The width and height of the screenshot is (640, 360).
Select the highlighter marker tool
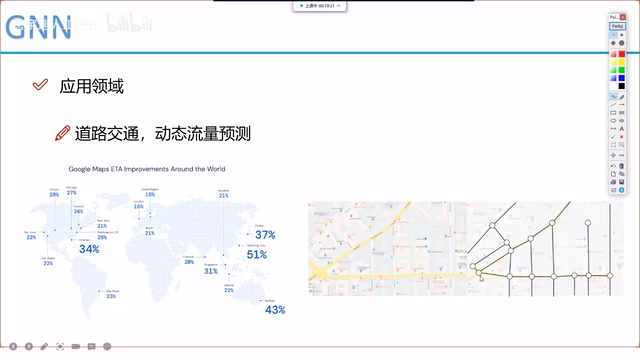click(622, 97)
